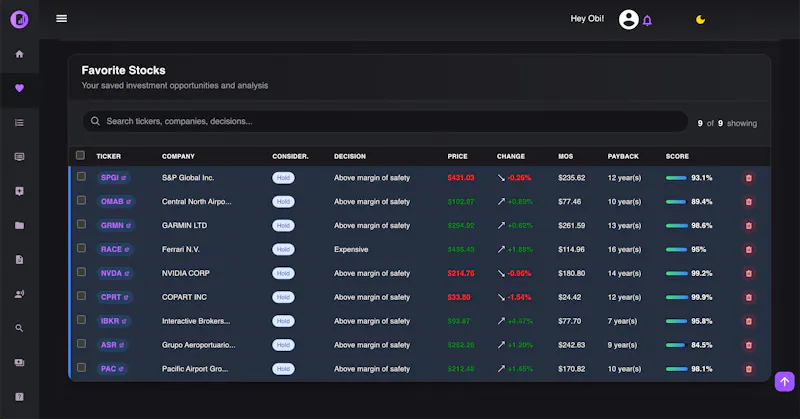Delete SPGI row with the trash icon
The image size is (800, 419).
click(x=748, y=178)
